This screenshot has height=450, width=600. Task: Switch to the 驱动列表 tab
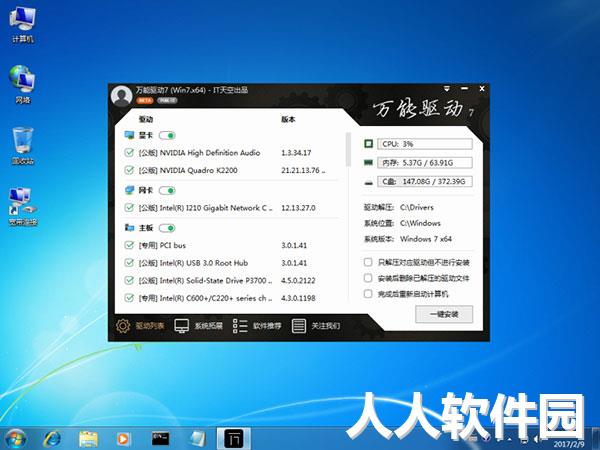(140, 326)
